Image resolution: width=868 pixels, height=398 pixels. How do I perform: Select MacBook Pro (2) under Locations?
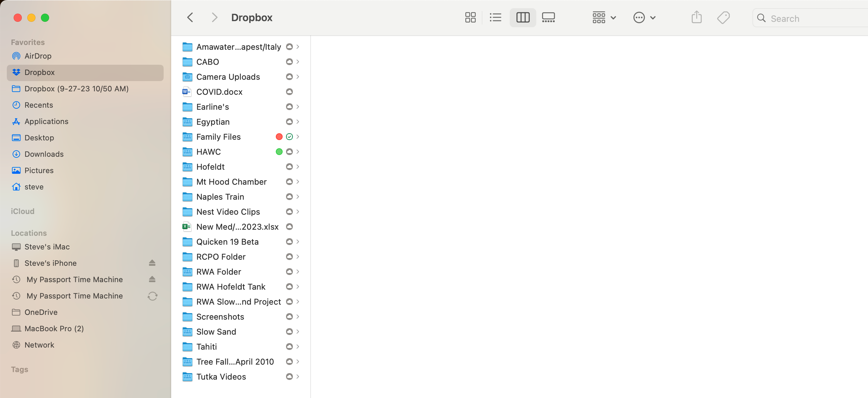(85, 328)
